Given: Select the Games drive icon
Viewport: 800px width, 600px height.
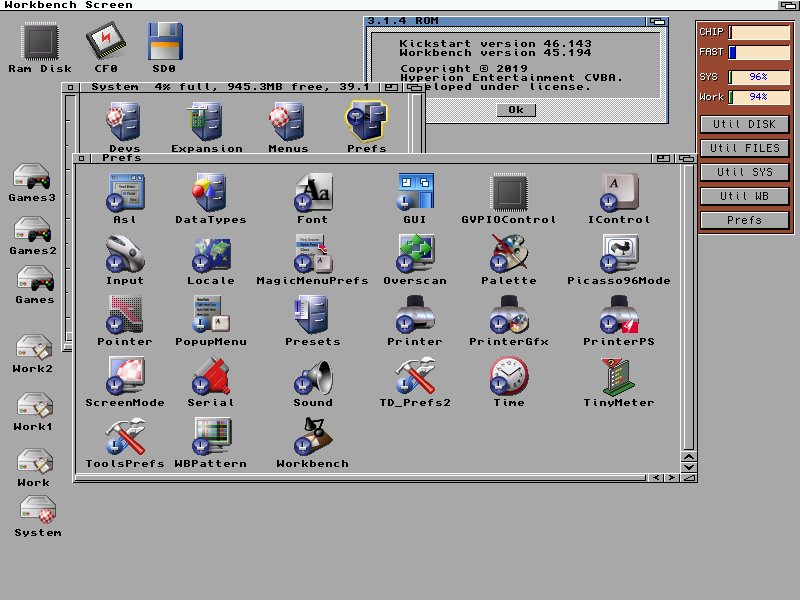Looking at the screenshot, I should 35,279.
